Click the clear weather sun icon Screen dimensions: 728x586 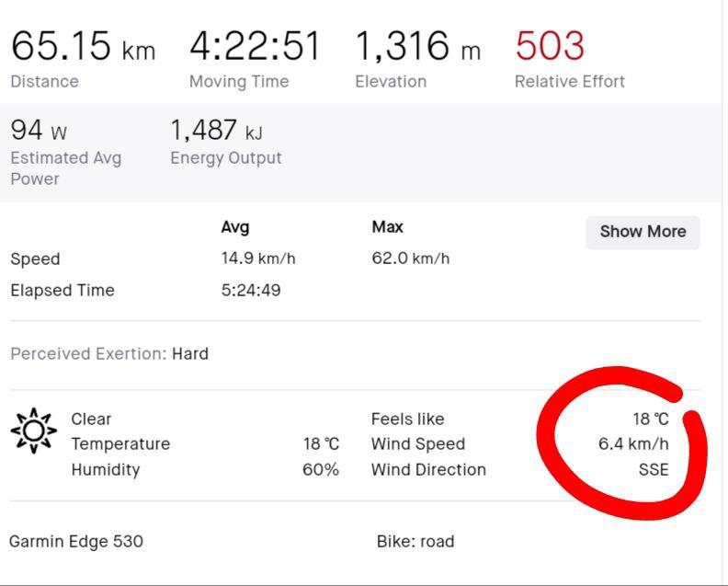click(x=34, y=431)
